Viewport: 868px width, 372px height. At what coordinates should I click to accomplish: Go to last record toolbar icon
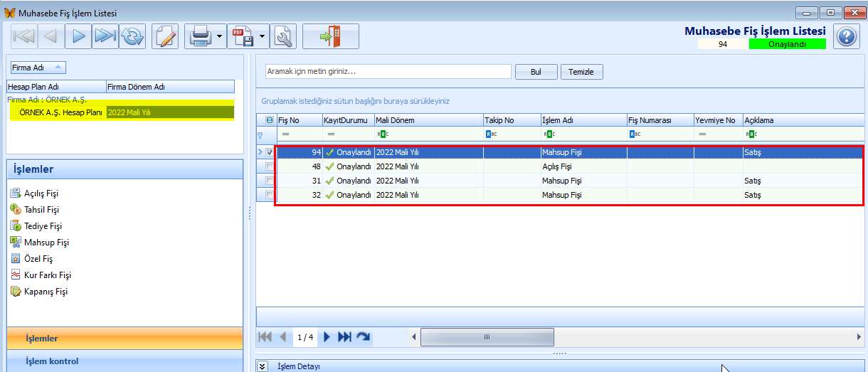(105, 36)
